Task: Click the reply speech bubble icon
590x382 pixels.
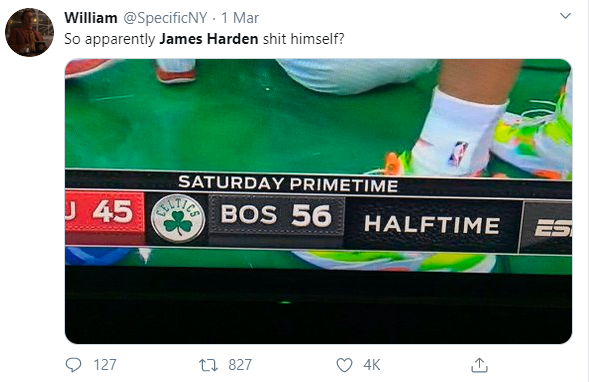Action: click(x=73, y=365)
